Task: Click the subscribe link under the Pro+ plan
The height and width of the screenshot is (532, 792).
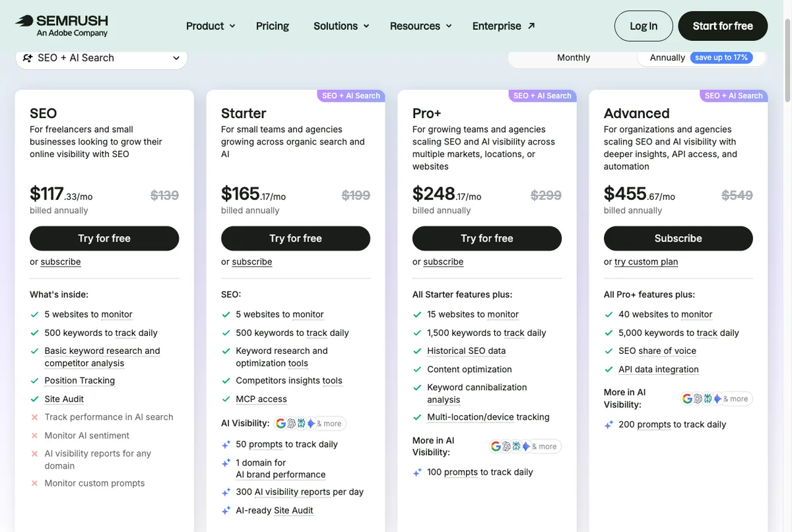Action: point(444,262)
